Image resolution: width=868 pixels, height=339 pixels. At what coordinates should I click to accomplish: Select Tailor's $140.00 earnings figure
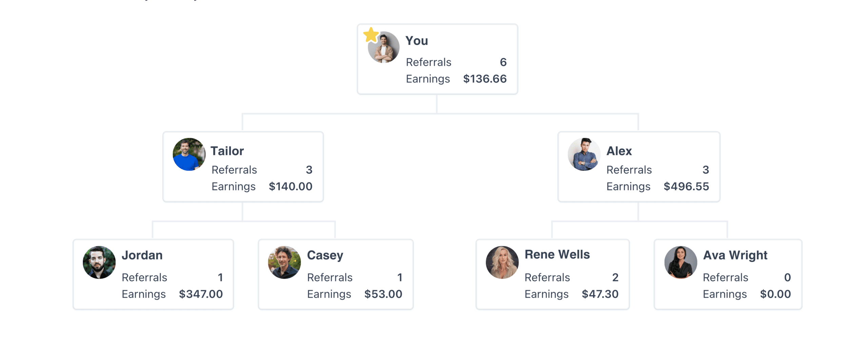point(290,186)
